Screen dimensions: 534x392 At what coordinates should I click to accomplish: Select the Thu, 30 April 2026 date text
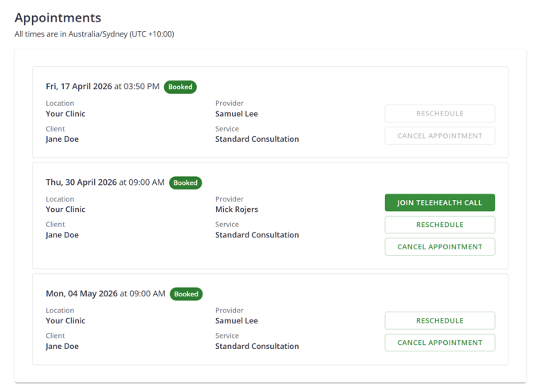pyautogui.click(x=81, y=182)
